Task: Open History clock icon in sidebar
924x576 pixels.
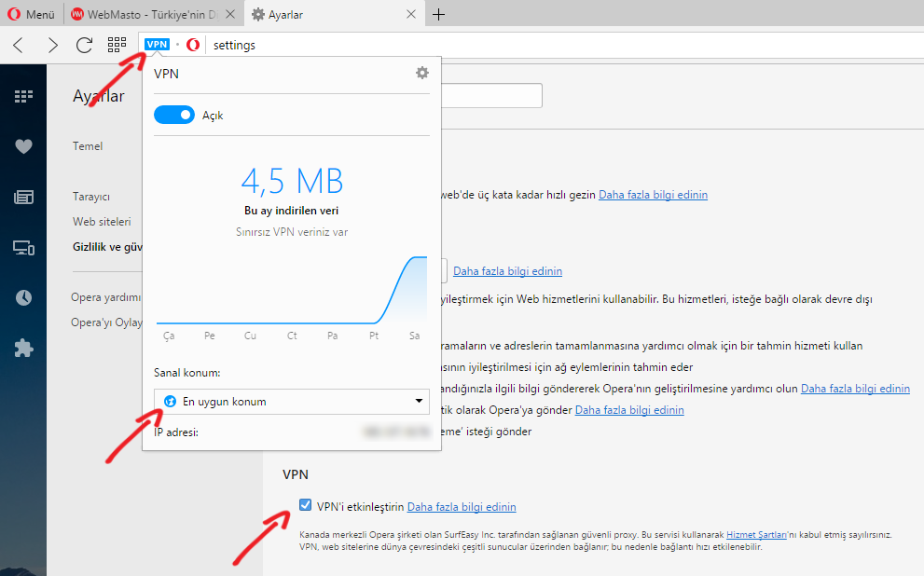Action: click(23, 298)
